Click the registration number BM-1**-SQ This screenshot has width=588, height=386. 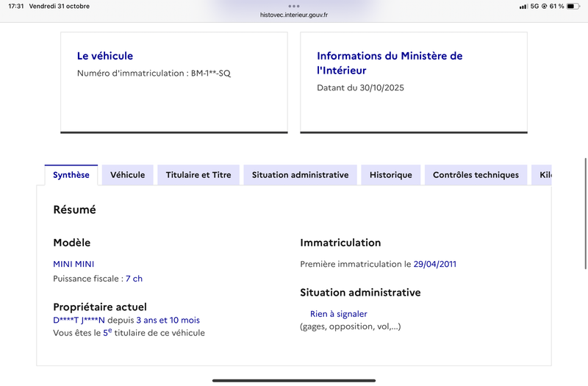(x=211, y=73)
